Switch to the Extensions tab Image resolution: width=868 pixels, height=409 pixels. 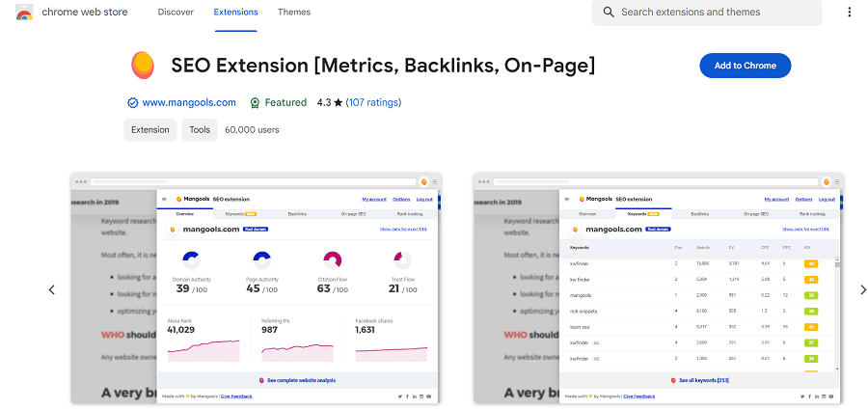pyautogui.click(x=236, y=13)
